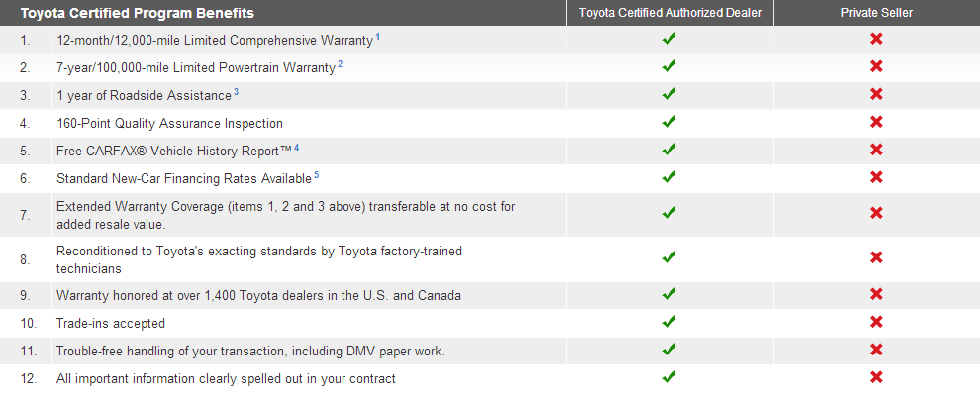Click Toyota Certified Program Benefits heading
The width and height of the screenshot is (980, 405).
click(138, 13)
